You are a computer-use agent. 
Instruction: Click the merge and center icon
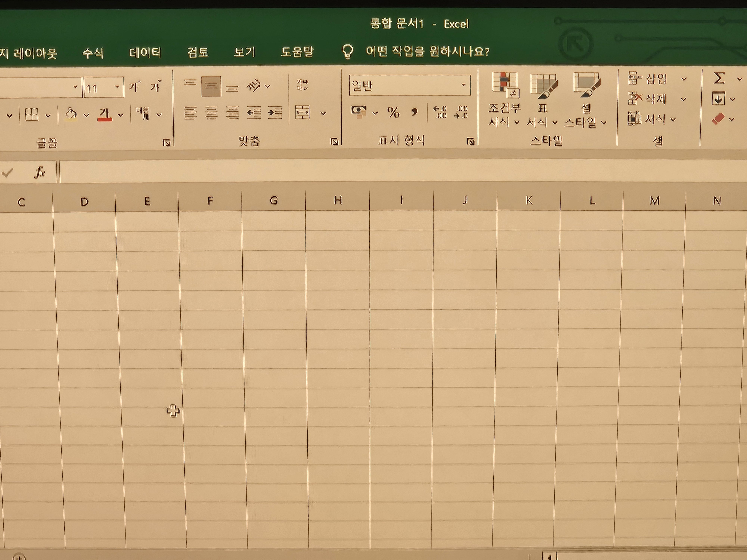pyautogui.click(x=302, y=112)
